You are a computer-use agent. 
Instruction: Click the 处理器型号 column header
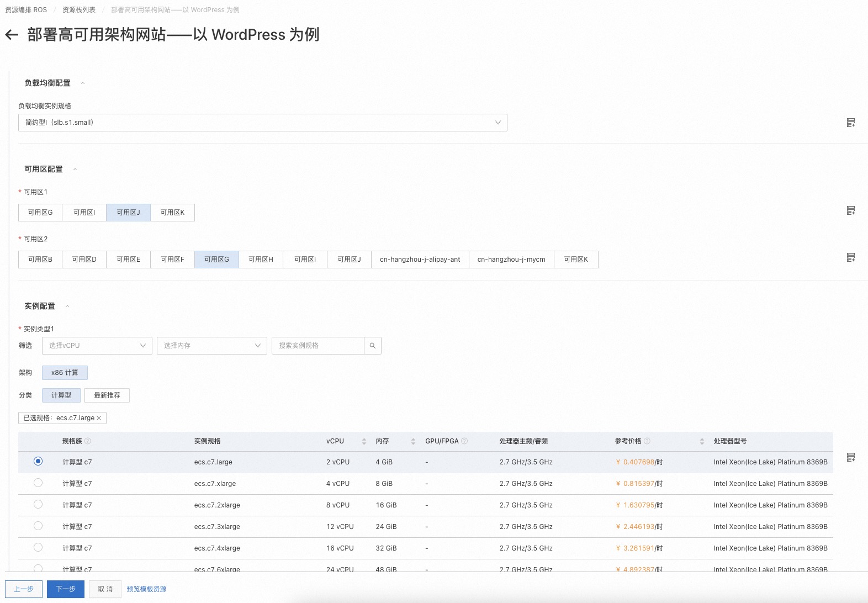coord(730,441)
